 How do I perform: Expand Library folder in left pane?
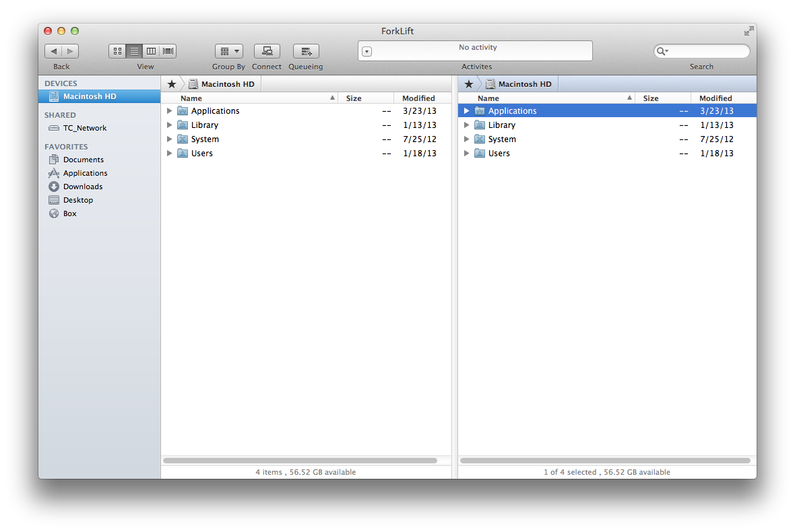(169, 125)
